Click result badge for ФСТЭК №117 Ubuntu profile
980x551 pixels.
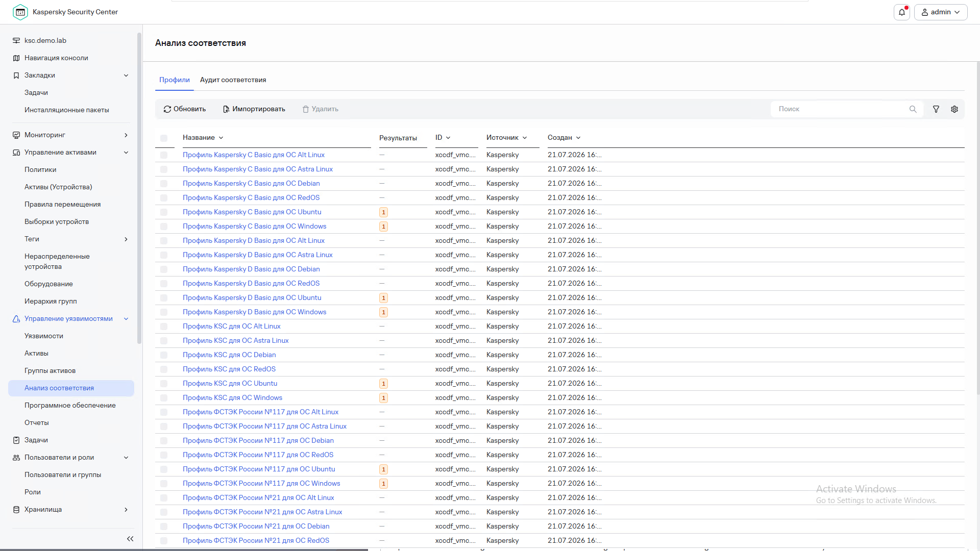tap(384, 469)
